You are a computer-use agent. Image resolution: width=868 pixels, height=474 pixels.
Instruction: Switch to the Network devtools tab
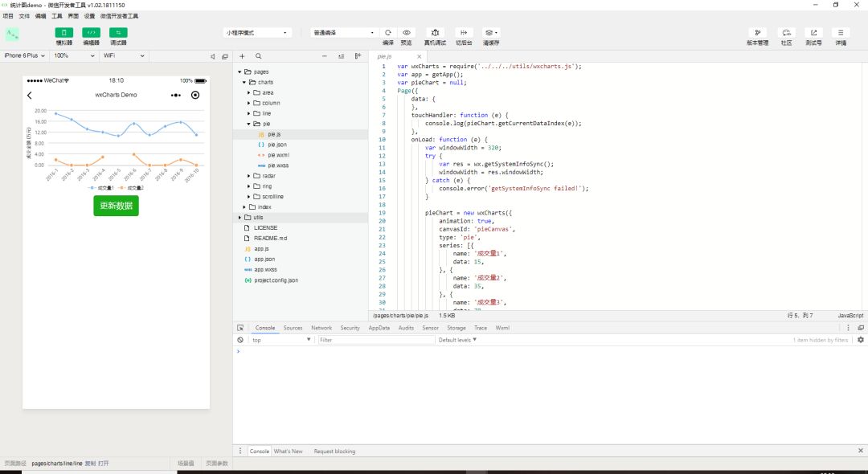(321, 328)
